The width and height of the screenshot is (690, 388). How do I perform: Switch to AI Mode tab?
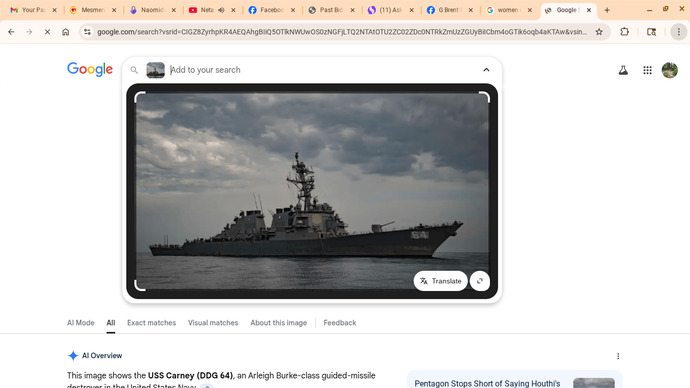tap(81, 323)
